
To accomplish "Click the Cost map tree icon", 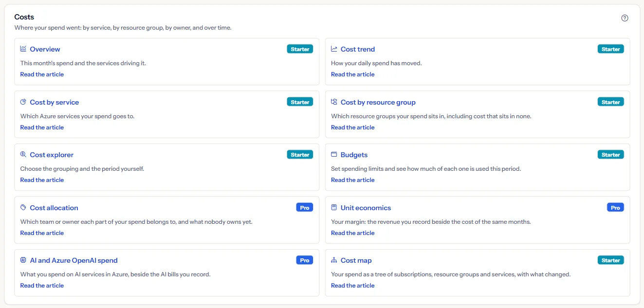I will point(334,260).
